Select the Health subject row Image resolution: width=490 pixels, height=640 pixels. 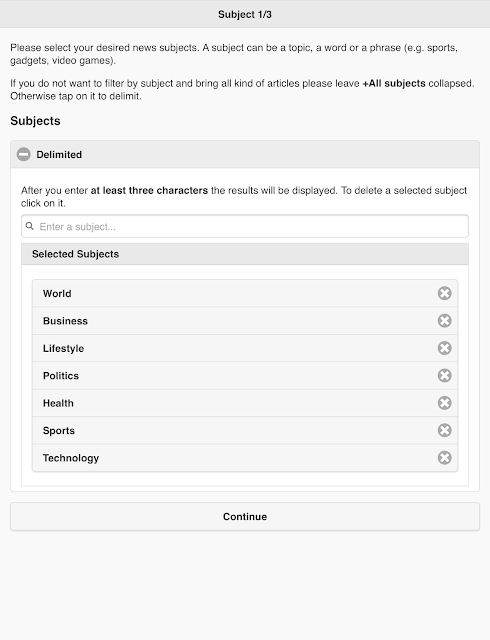click(245, 403)
